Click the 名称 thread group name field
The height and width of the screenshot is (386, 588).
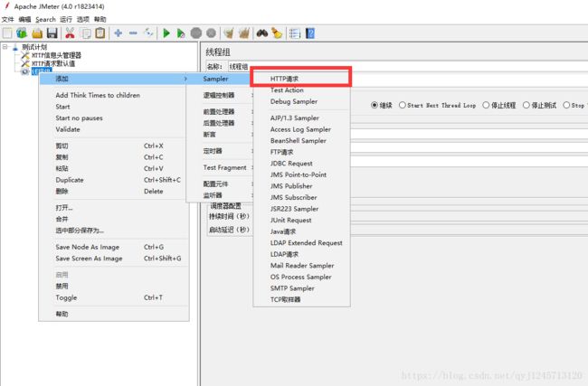[x=408, y=67]
